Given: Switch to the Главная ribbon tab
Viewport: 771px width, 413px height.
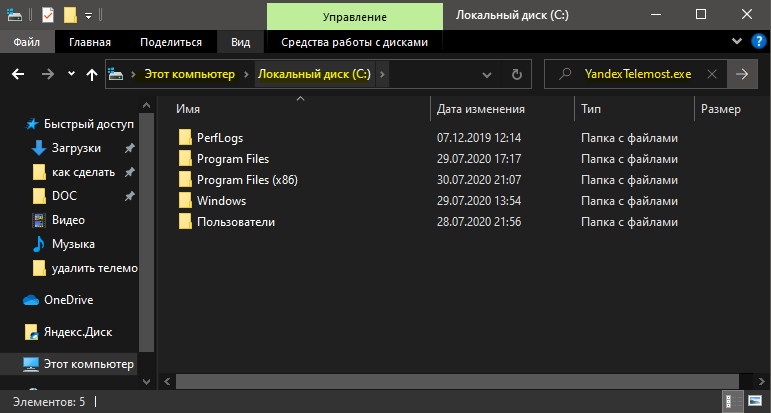Looking at the screenshot, I should (90, 42).
